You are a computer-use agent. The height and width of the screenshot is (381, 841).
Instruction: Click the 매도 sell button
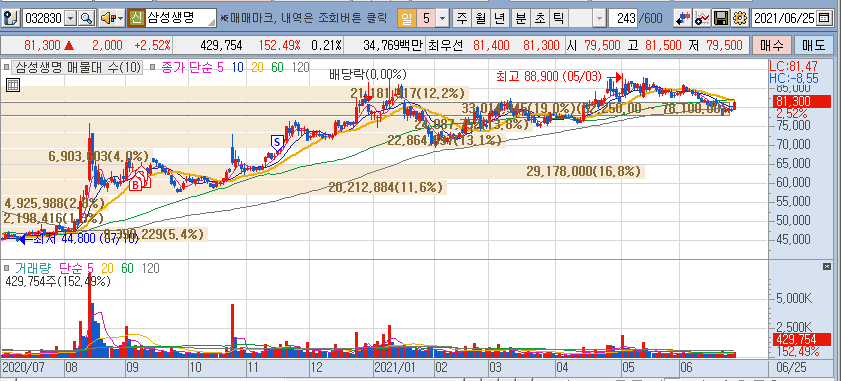coord(814,46)
